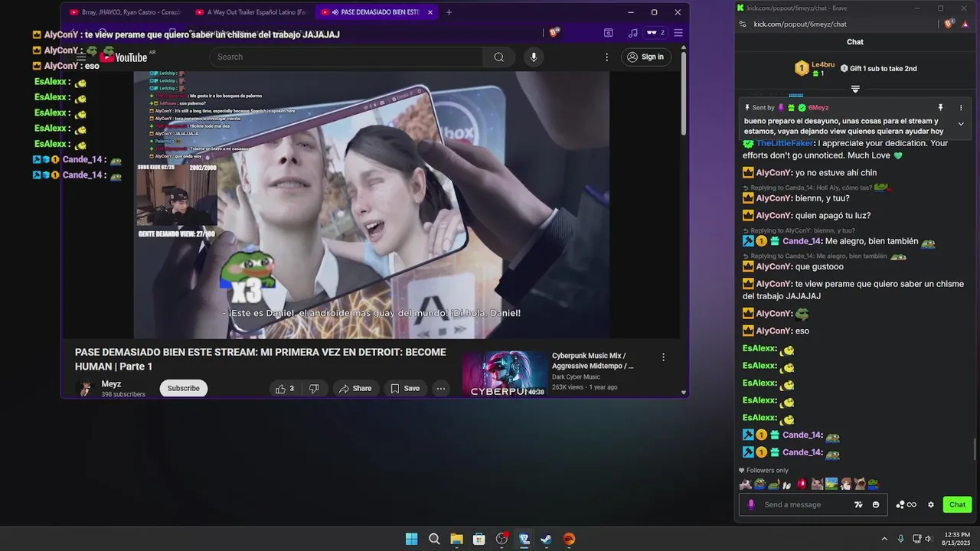Image resolution: width=980 pixels, height=551 pixels.
Task: Open Cyberpunk Music Mix video thumbnail
Action: pyautogui.click(x=505, y=373)
